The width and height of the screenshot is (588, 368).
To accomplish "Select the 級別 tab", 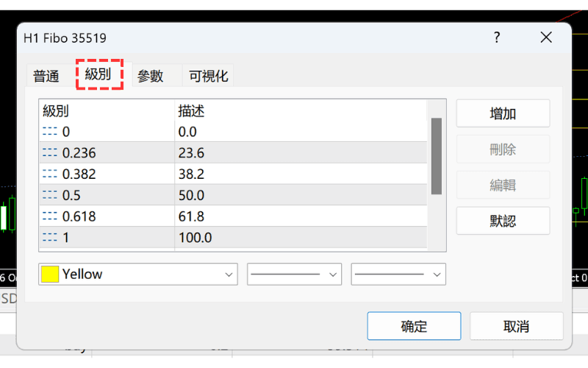I will click(x=98, y=74).
